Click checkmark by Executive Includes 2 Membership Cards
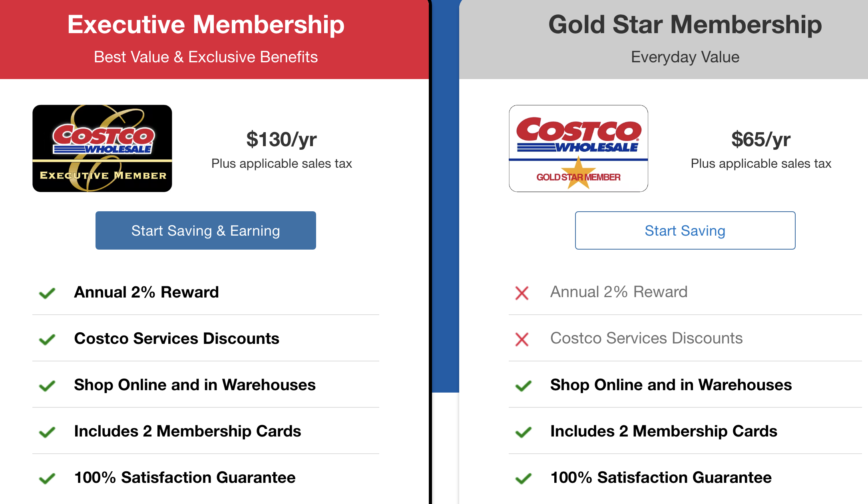Image resolution: width=868 pixels, height=504 pixels. click(x=47, y=432)
